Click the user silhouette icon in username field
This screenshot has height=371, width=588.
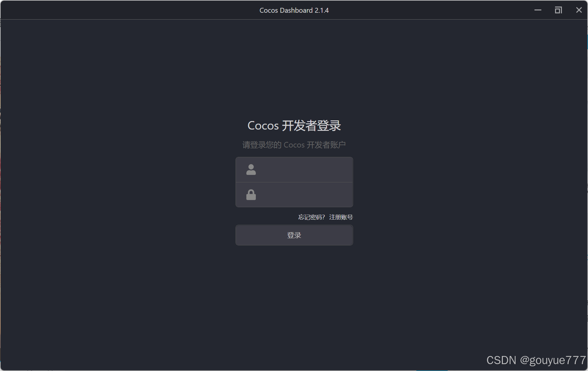(x=251, y=169)
